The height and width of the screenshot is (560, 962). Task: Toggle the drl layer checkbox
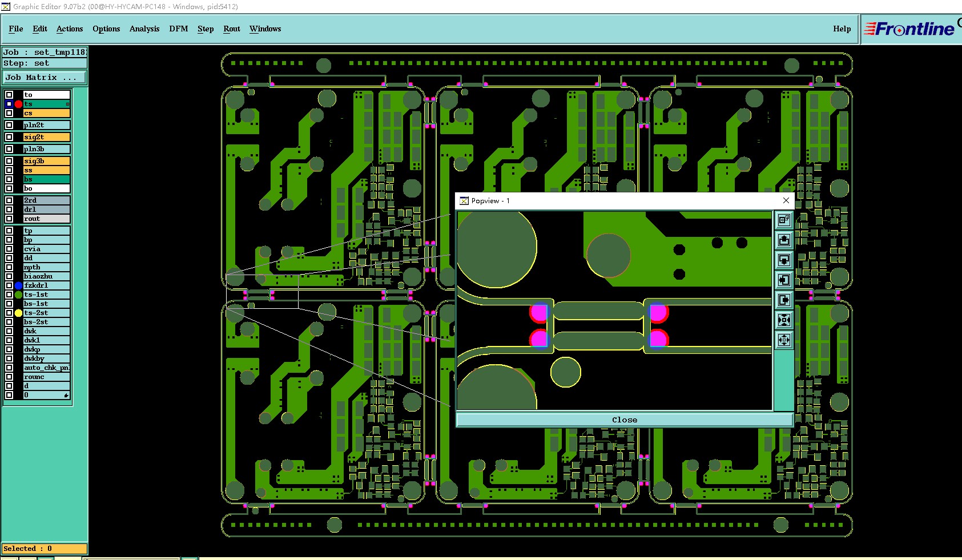click(9, 210)
